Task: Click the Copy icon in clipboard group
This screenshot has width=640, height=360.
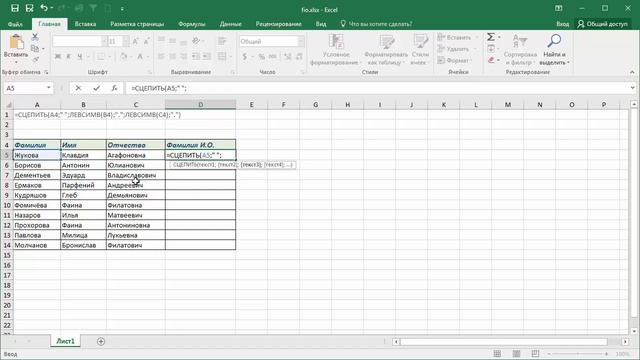Action: pos(35,49)
